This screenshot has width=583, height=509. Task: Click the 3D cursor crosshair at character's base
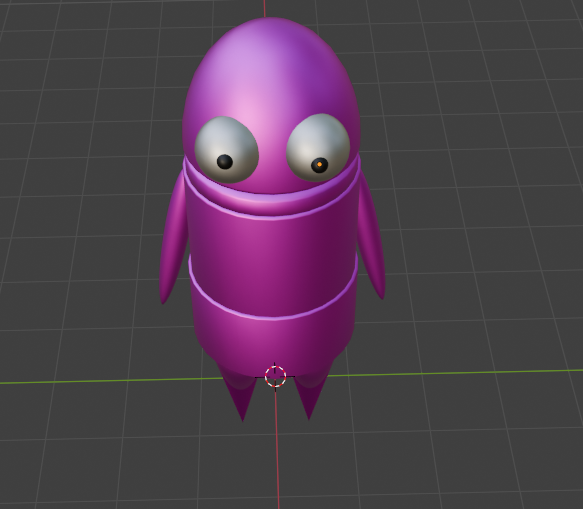tap(275, 376)
